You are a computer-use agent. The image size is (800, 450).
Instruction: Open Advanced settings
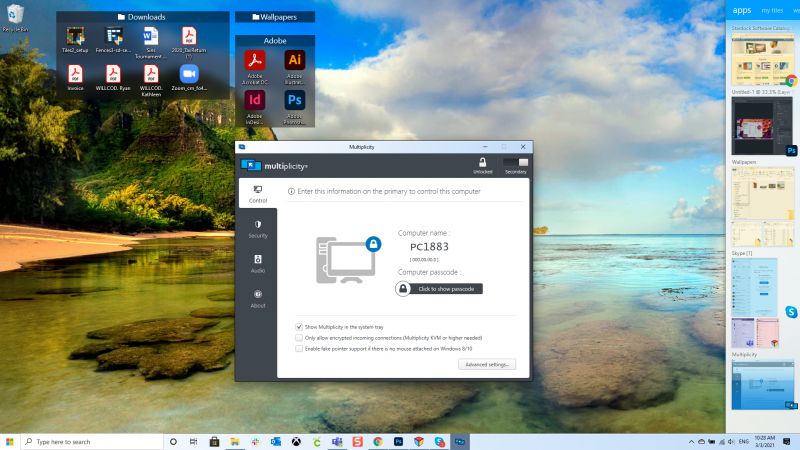point(487,365)
